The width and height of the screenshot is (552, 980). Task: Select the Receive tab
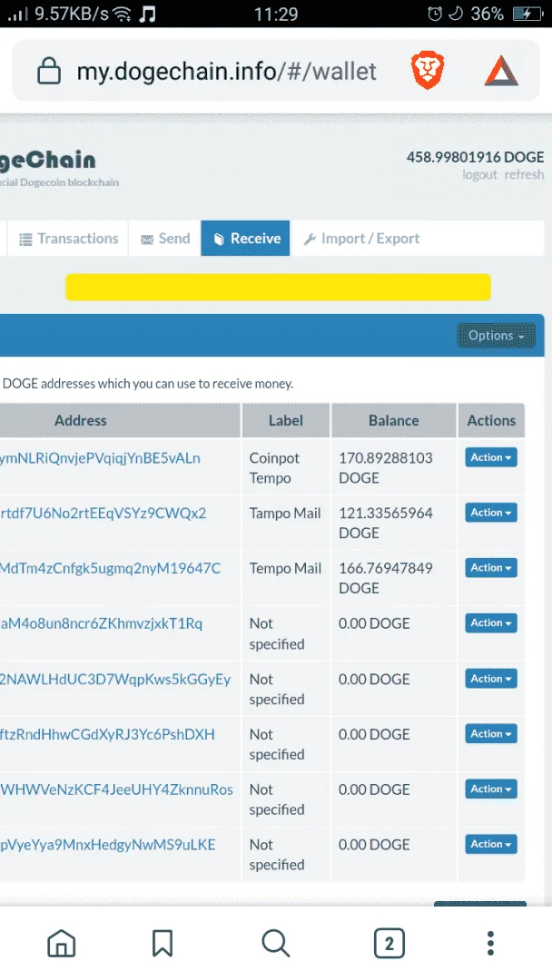[246, 238]
